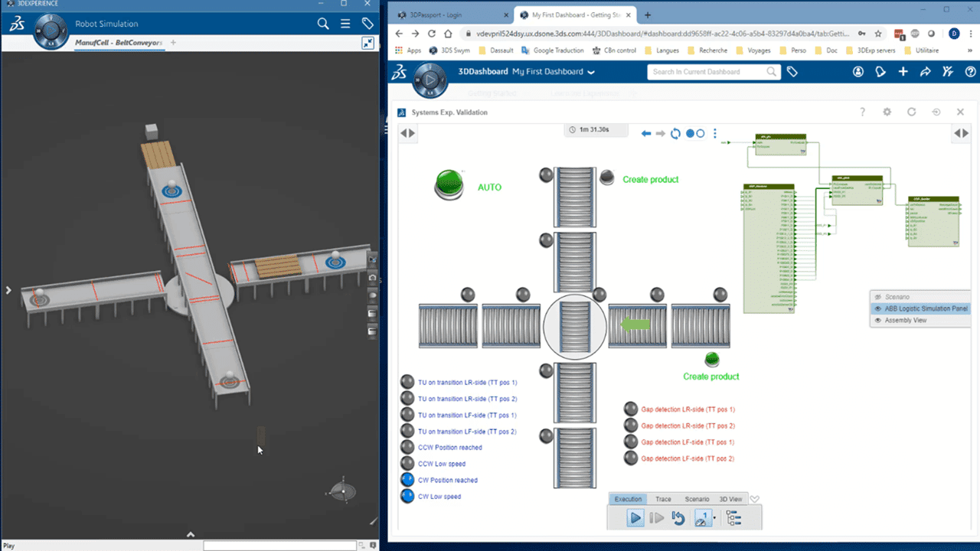Toggle the CCW Low speed indicator
Screen dimensions: 980x551
pos(407,464)
